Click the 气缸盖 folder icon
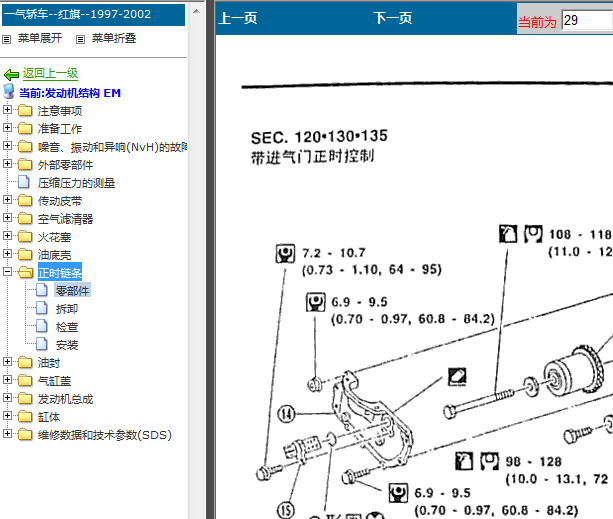Screen dimensions: 613x519 pos(25,381)
